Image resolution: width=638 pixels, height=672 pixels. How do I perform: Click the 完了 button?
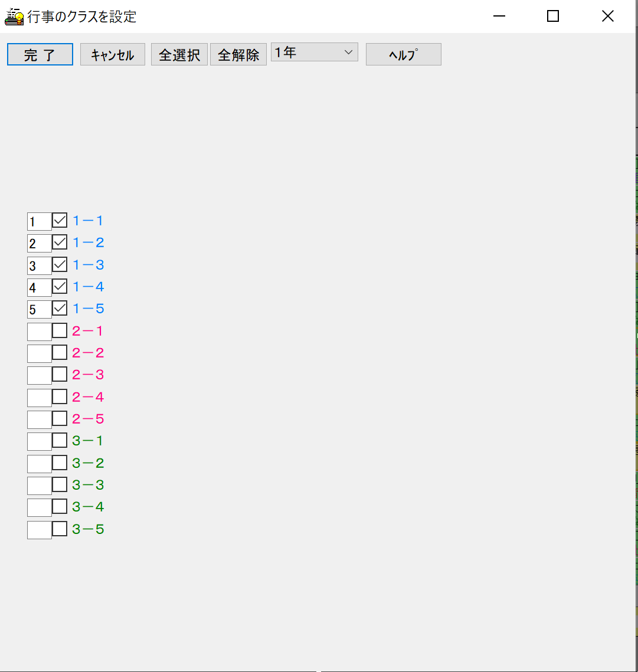40,54
